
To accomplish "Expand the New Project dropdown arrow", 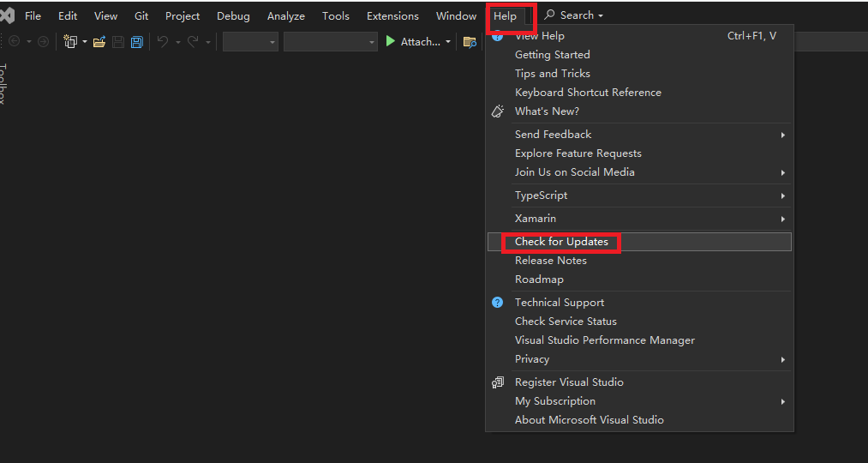I will coord(85,42).
